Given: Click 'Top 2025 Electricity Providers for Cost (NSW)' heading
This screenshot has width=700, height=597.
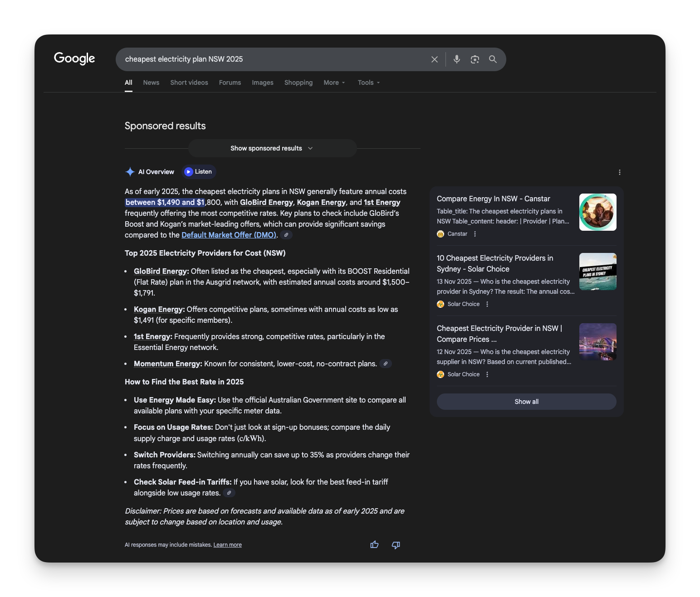Looking at the screenshot, I should (205, 253).
